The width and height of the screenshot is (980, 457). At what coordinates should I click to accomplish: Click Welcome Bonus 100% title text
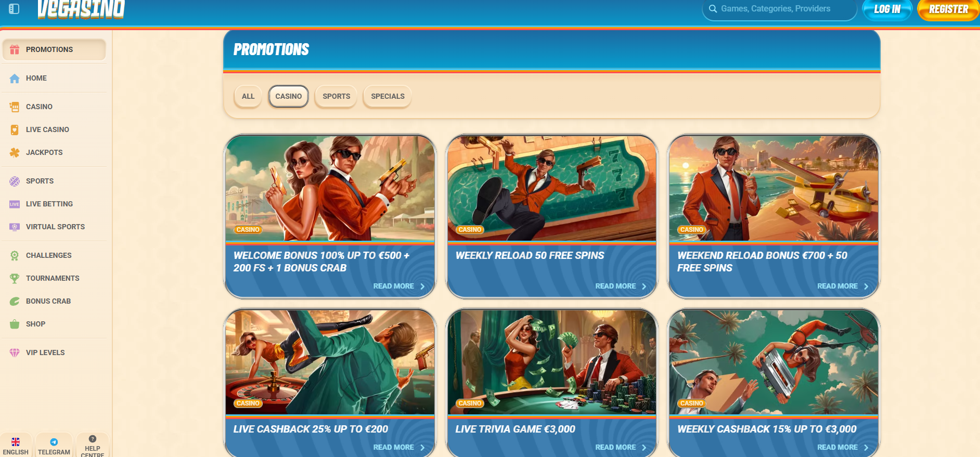click(x=321, y=262)
